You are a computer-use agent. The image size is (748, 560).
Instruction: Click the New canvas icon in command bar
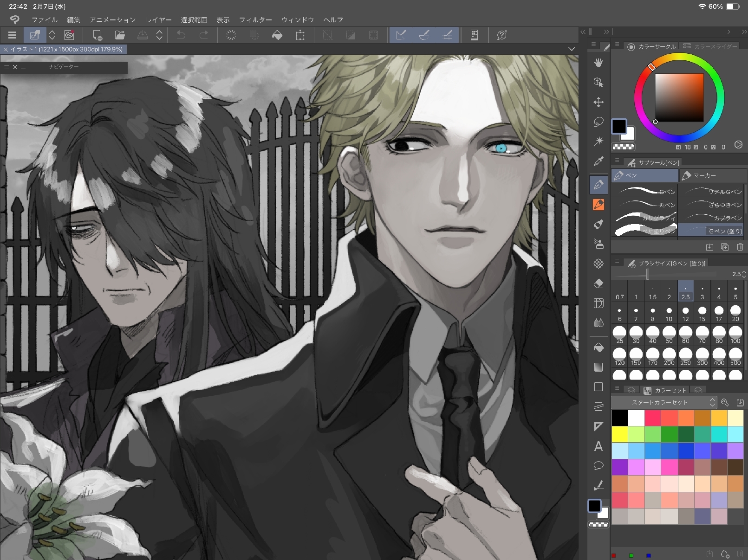[x=98, y=35]
